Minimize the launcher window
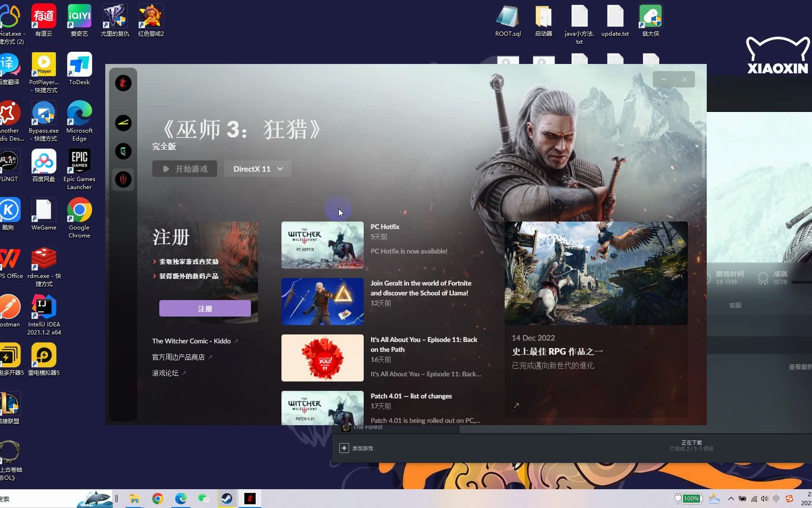812x508 pixels. point(663,79)
